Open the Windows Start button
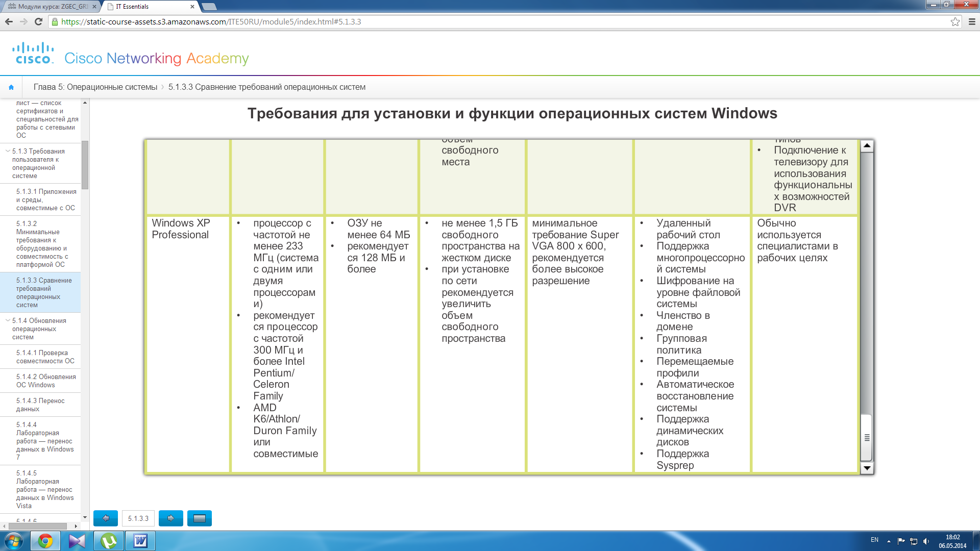 coord(14,541)
